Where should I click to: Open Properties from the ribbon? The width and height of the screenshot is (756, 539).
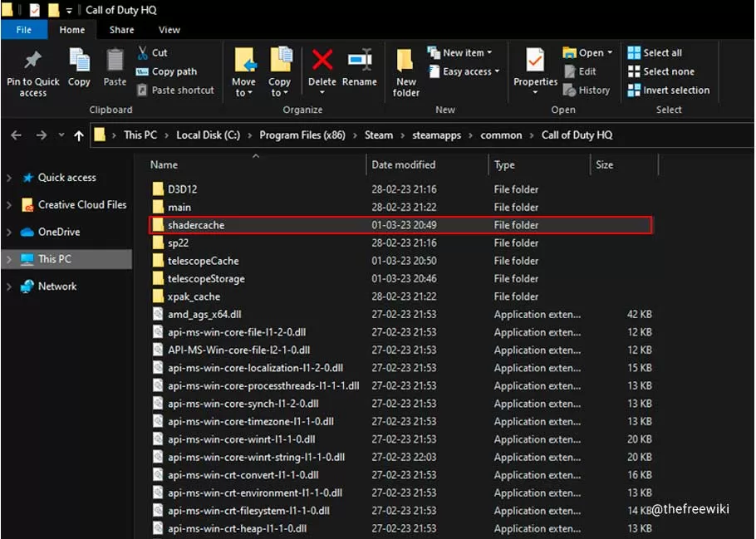pyautogui.click(x=535, y=71)
